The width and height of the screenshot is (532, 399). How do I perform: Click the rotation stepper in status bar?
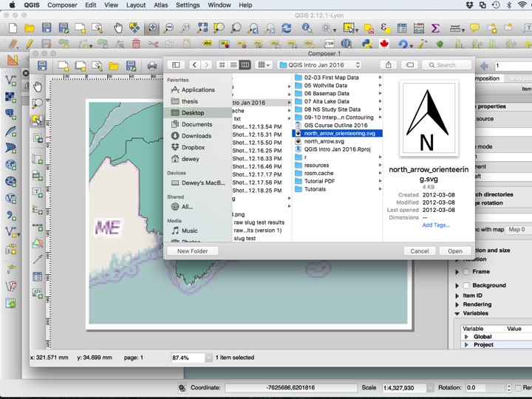click(x=508, y=387)
